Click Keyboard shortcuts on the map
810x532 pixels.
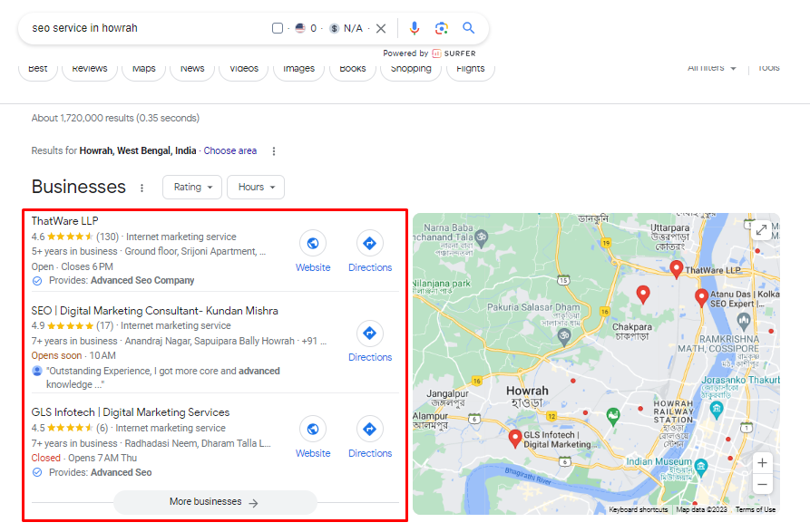pos(639,509)
